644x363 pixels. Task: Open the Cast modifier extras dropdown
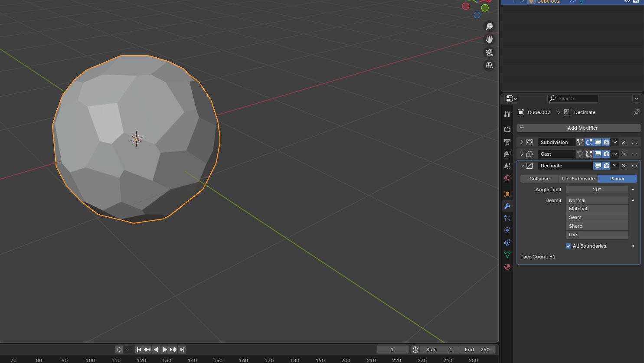pos(615,154)
